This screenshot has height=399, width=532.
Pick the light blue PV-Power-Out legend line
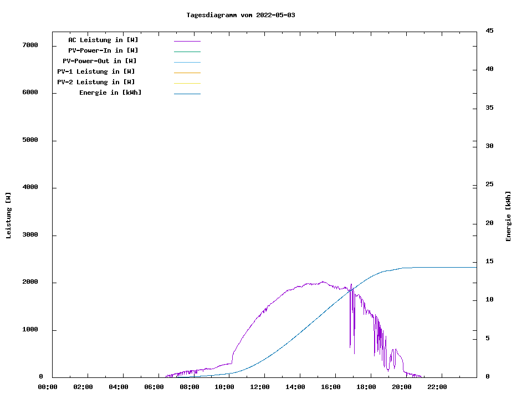(x=187, y=62)
